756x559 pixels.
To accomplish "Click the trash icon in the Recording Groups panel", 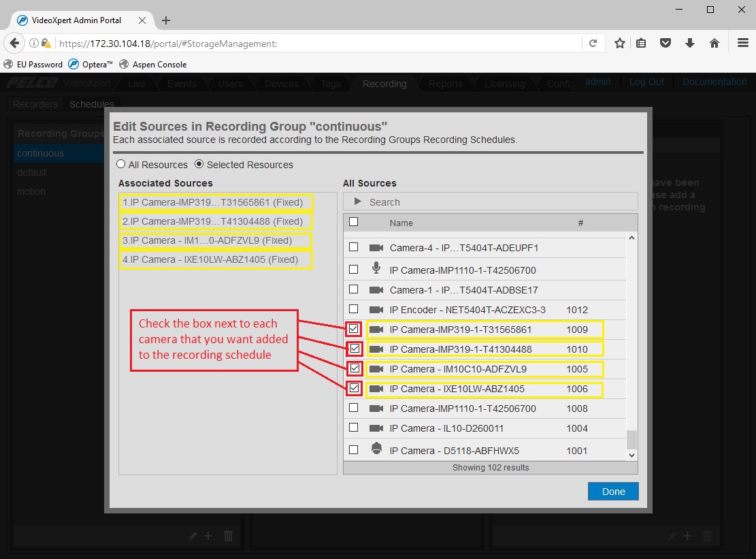I will pyautogui.click(x=228, y=536).
